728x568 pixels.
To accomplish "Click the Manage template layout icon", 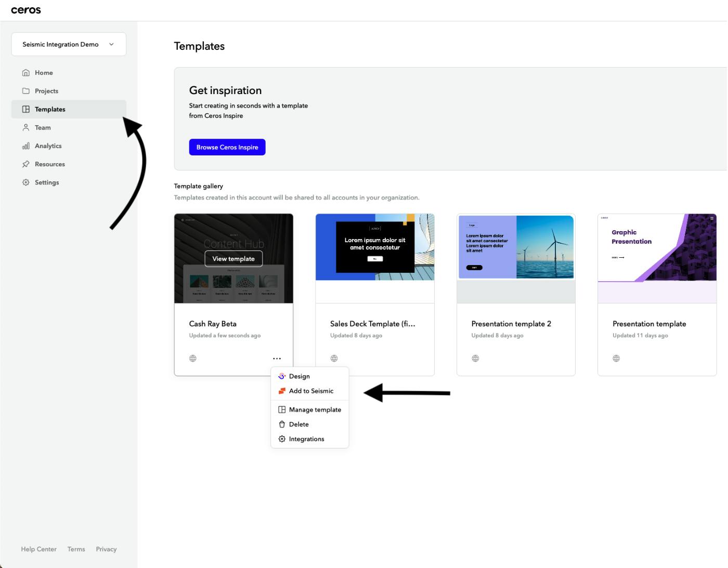I will click(282, 410).
